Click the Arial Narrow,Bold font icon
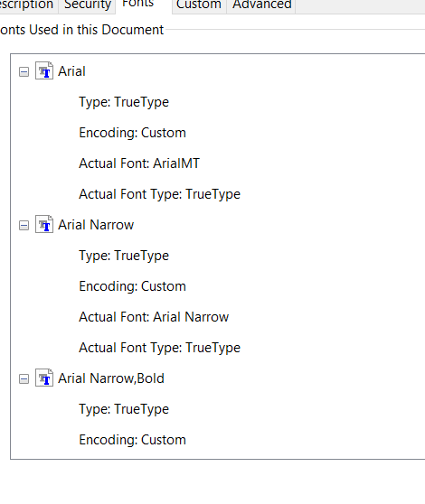The width and height of the screenshot is (425, 504). [44, 378]
